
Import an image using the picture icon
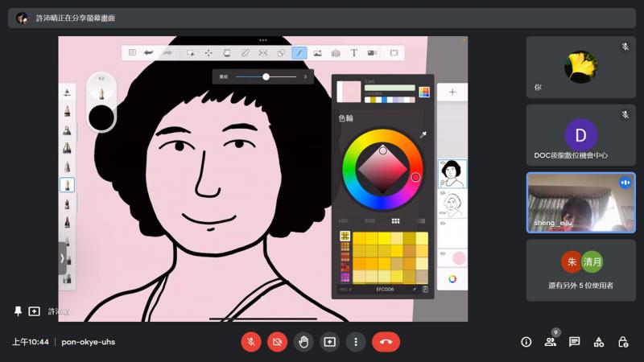click(317, 53)
